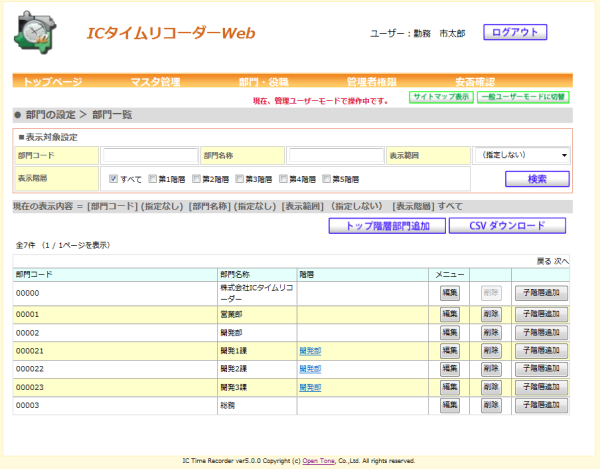600x469 pixels.
Task: Click the IC Time Recorder clock logo
Action: click(35, 33)
